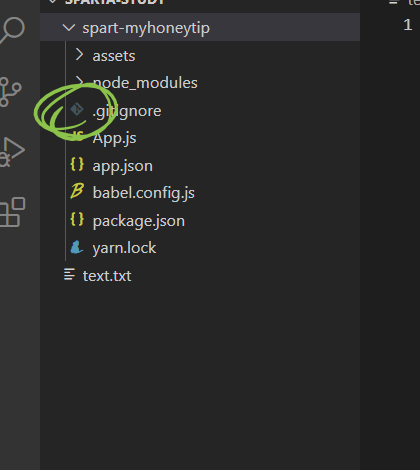Click the curly braces icon of app.json
420x470 pixels.
(x=77, y=165)
